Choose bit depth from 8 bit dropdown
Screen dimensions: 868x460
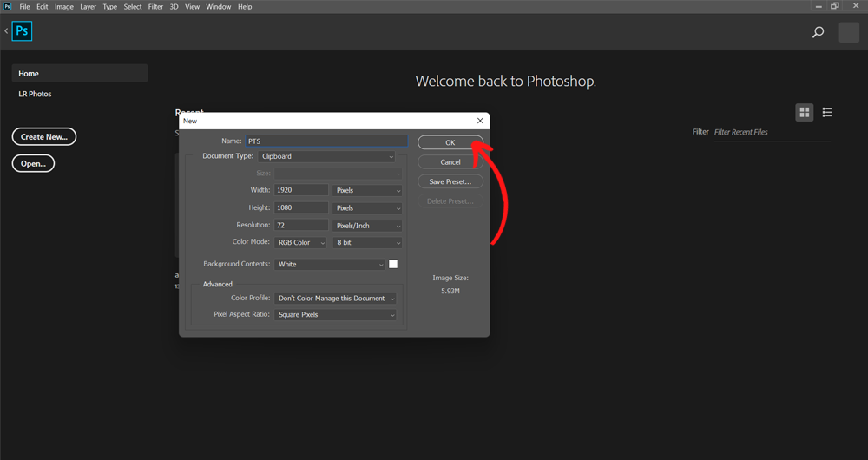pyautogui.click(x=368, y=242)
